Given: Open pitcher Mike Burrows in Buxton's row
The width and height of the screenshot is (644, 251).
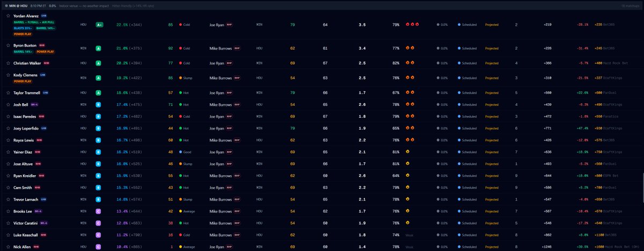Looking at the screenshot, I should coord(220,48).
